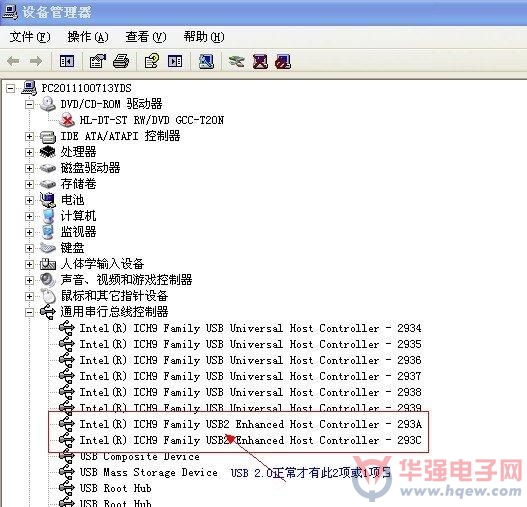Select the disabled HL-DT-ST RW/DVD GCC-T20N device
The image size is (527, 507).
(152, 120)
